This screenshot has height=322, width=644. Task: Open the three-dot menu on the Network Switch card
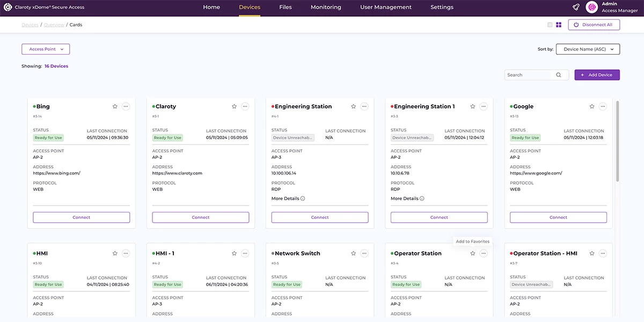tap(364, 253)
